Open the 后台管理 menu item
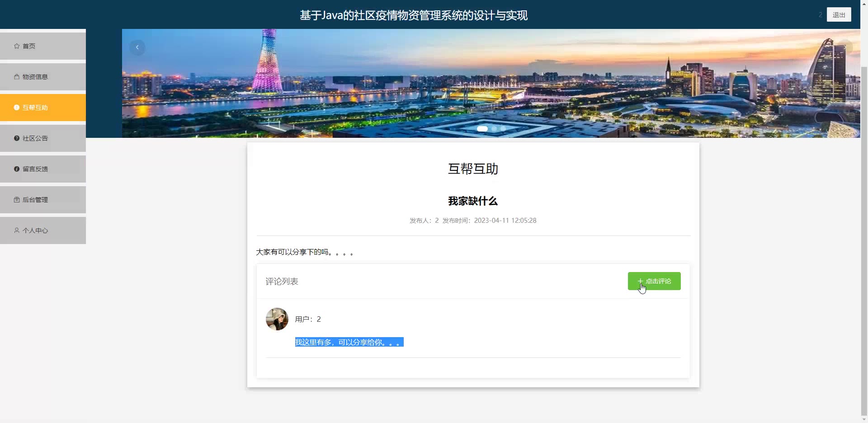868x423 pixels. point(43,200)
